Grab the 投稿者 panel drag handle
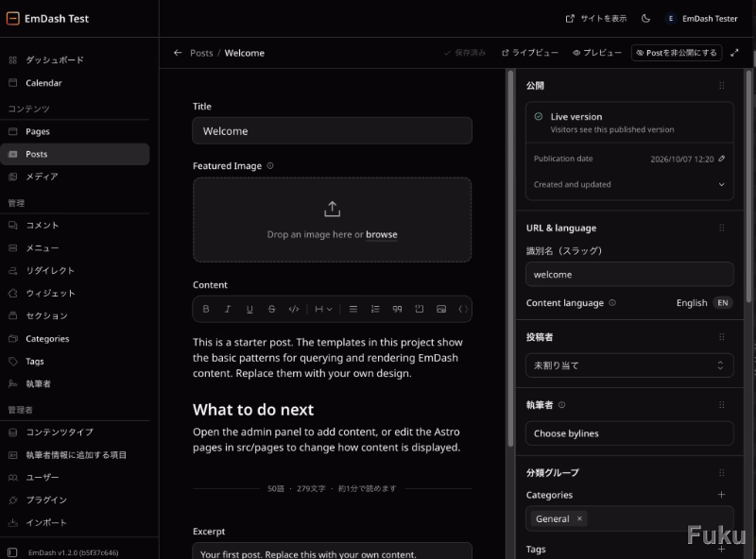The image size is (756, 559). [x=722, y=337]
